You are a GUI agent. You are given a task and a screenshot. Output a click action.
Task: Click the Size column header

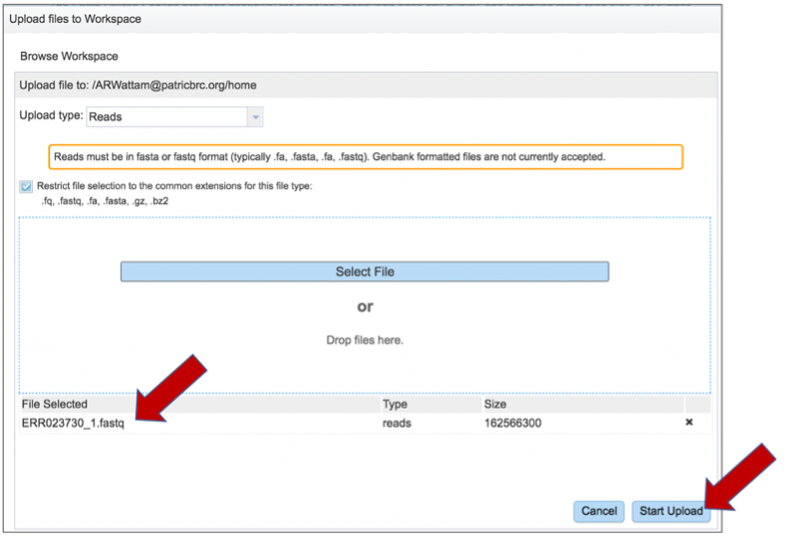tap(495, 404)
